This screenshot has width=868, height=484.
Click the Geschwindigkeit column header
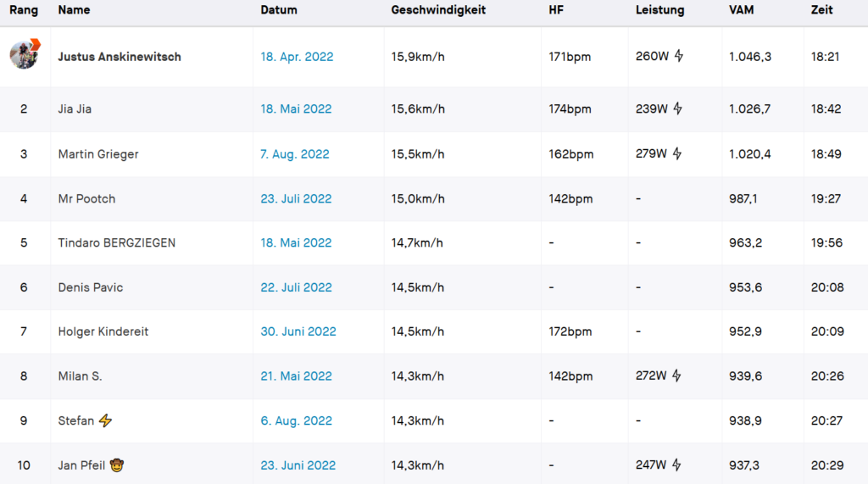pyautogui.click(x=438, y=10)
